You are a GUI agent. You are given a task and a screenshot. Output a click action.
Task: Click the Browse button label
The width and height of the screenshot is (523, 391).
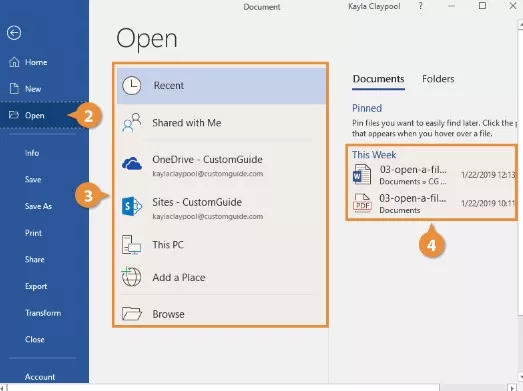tap(168, 314)
